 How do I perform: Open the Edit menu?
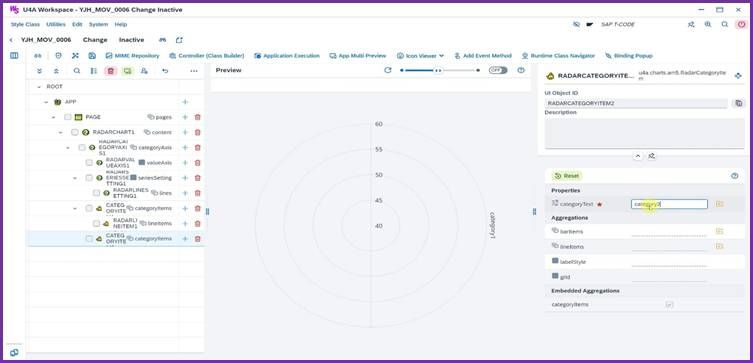[x=77, y=24]
